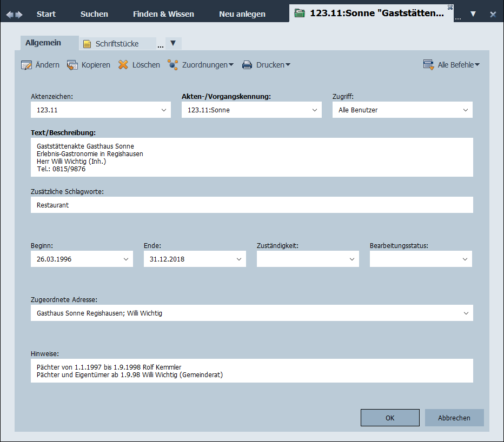Open the Finden & Wissen menu
The height and width of the screenshot is (442, 504).
163,14
